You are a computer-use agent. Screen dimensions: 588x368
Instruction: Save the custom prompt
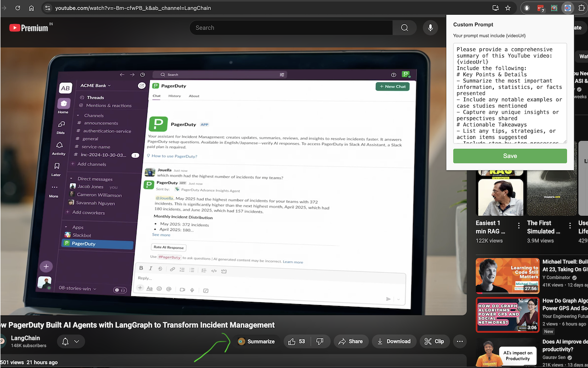510,156
